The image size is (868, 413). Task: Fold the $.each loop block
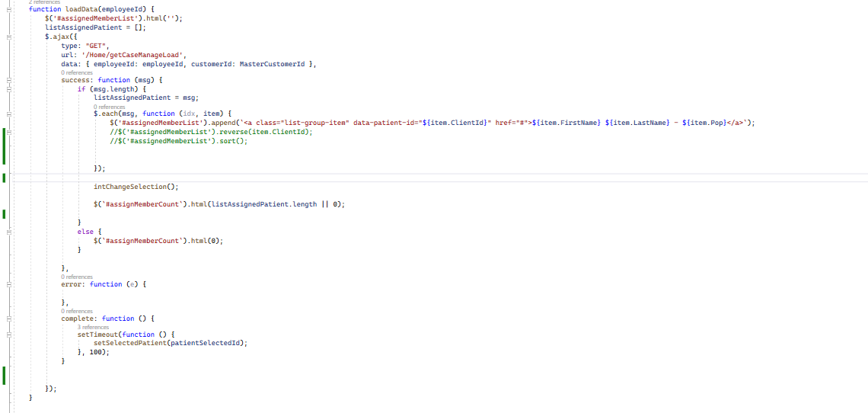8,114
